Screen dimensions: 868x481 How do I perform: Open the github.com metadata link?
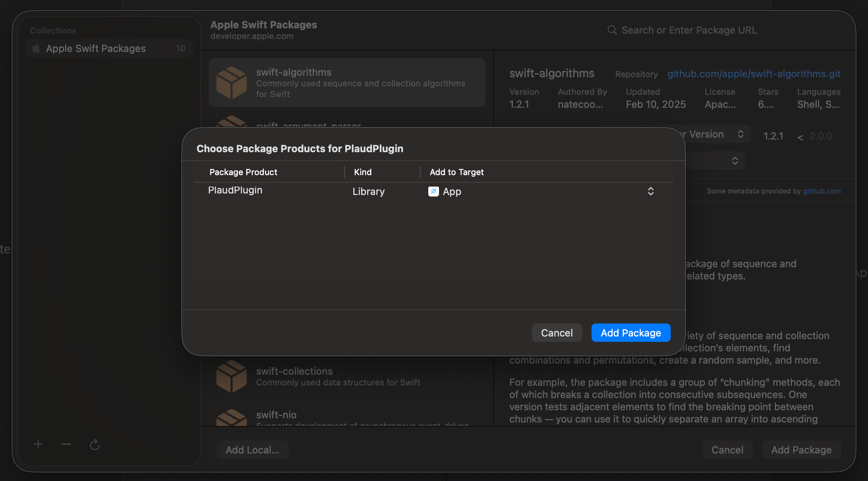(x=822, y=191)
